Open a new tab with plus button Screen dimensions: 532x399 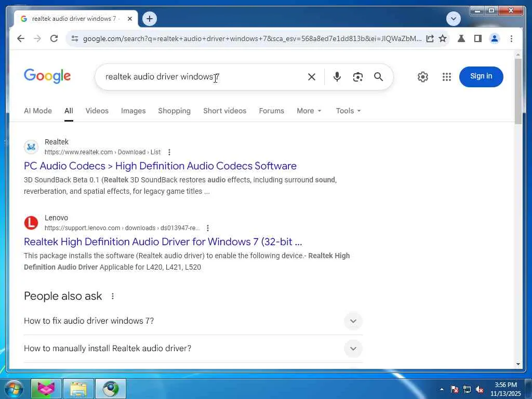150,19
